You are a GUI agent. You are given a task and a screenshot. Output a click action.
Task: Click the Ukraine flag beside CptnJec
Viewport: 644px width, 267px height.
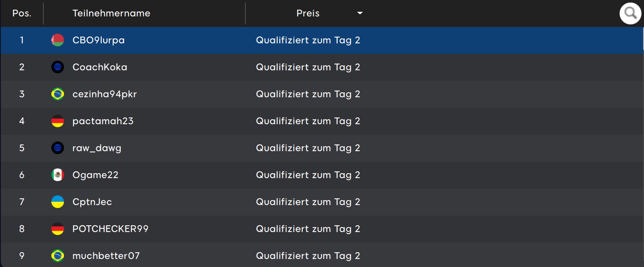(58, 202)
